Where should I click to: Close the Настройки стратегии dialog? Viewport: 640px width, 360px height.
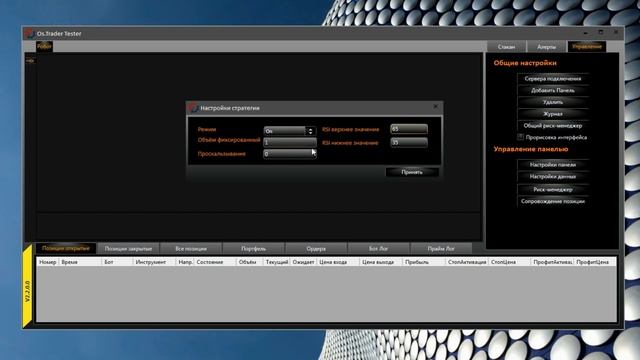[x=436, y=107]
